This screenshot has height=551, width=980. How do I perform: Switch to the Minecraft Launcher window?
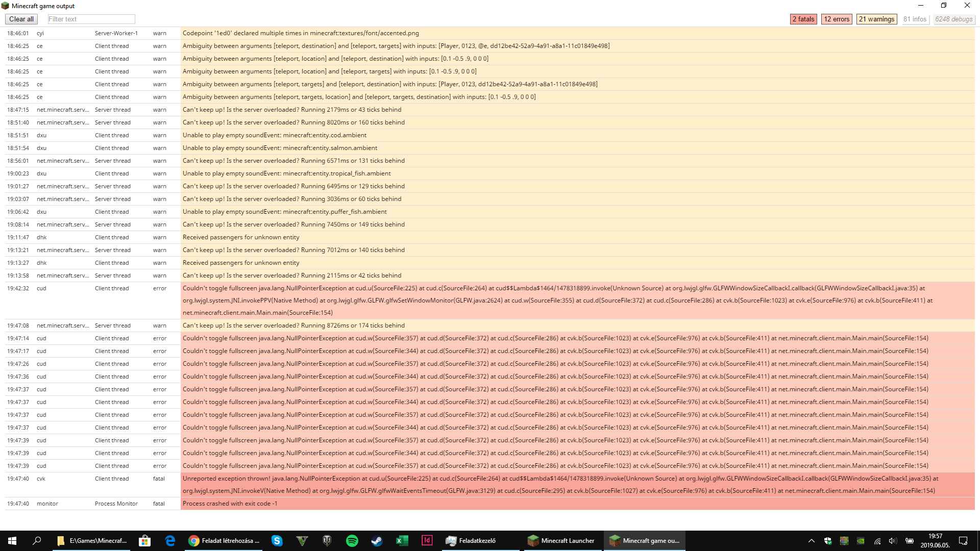click(561, 541)
